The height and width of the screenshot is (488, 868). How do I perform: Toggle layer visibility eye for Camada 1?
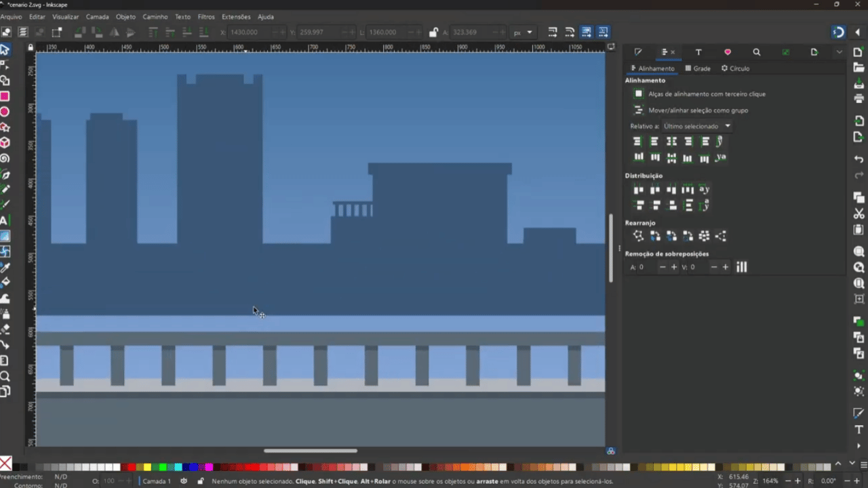[x=184, y=481]
